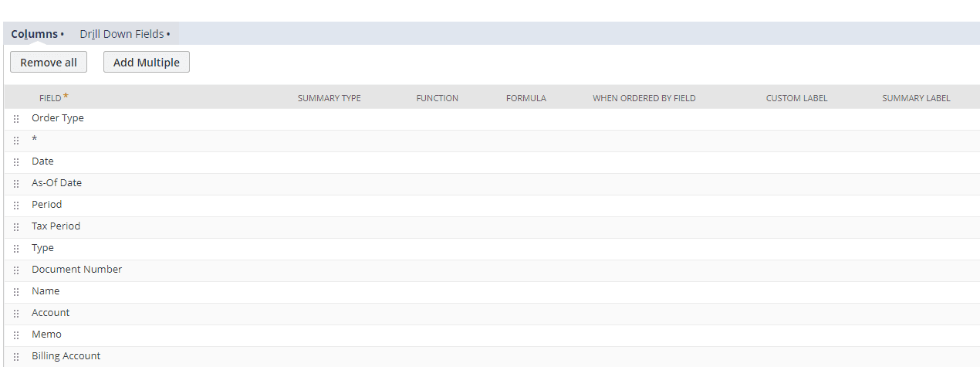The image size is (980, 367).
Task: Select the Document Number field
Action: (76, 270)
